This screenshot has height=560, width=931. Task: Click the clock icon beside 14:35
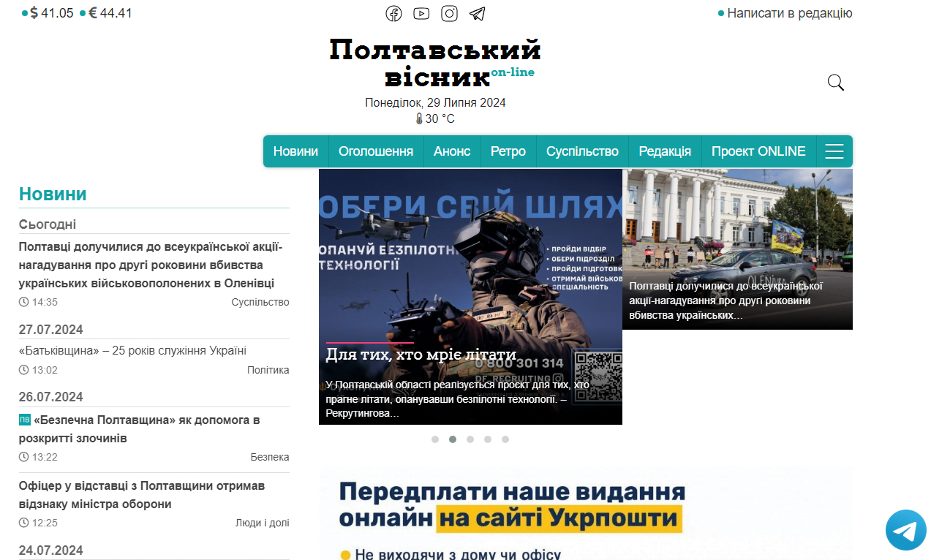(24, 302)
